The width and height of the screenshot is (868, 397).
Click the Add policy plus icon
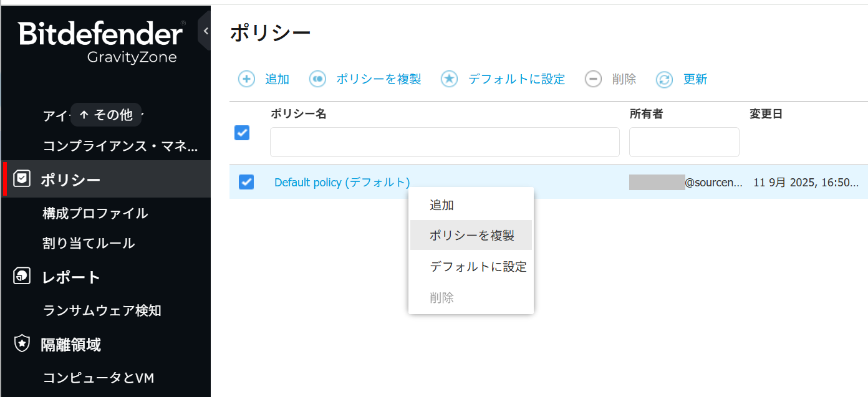coord(247,79)
